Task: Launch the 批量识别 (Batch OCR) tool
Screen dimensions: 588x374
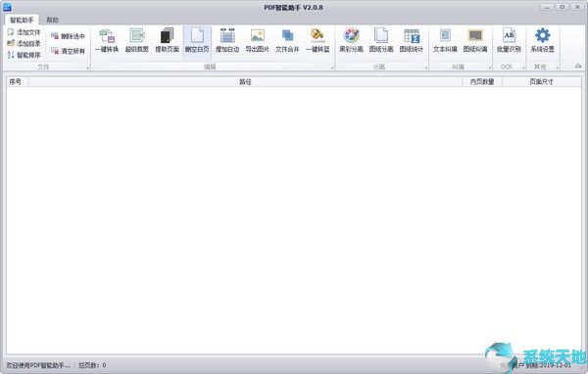Action: pos(509,41)
